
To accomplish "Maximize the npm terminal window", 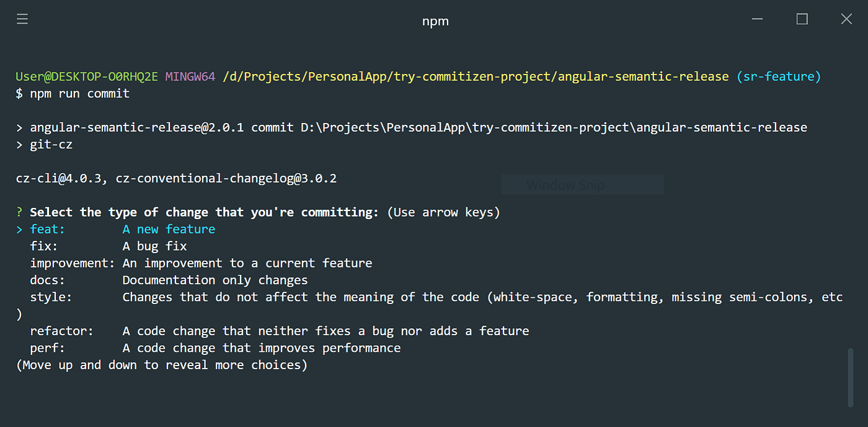I will click(x=802, y=19).
